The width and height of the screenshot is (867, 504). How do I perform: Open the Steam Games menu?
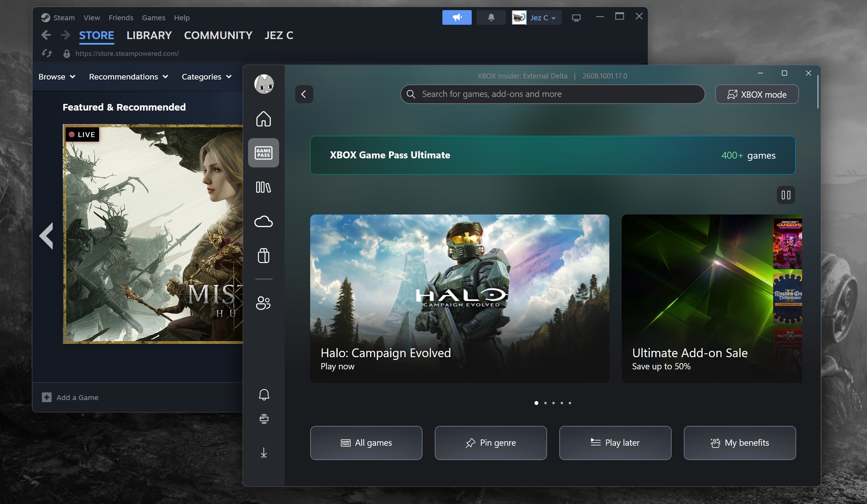point(154,17)
